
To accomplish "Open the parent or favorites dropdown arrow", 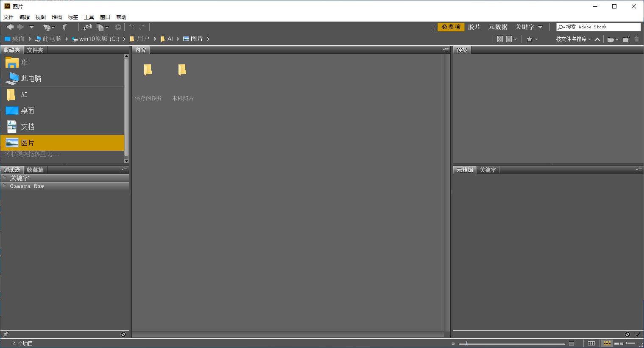I will 31,27.
